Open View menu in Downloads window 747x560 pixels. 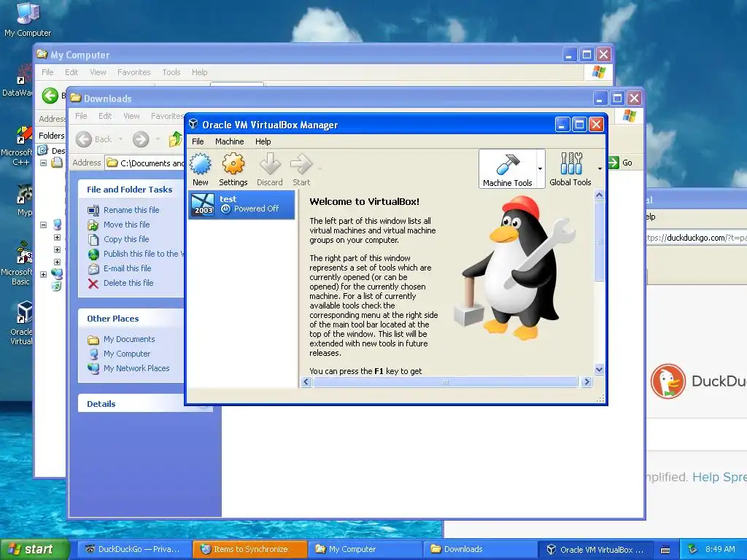(x=131, y=116)
